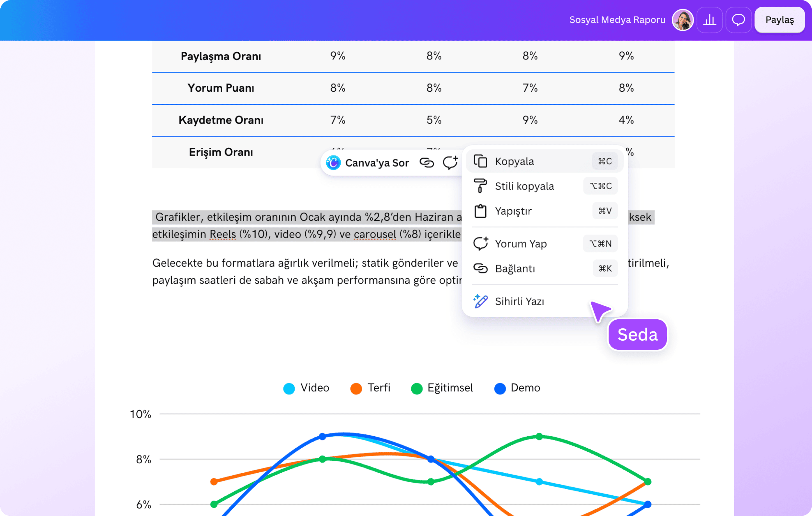Toggle Eğitimsel legend entry
The height and width of the screenshot is (516, 812).
coord(442,388)
